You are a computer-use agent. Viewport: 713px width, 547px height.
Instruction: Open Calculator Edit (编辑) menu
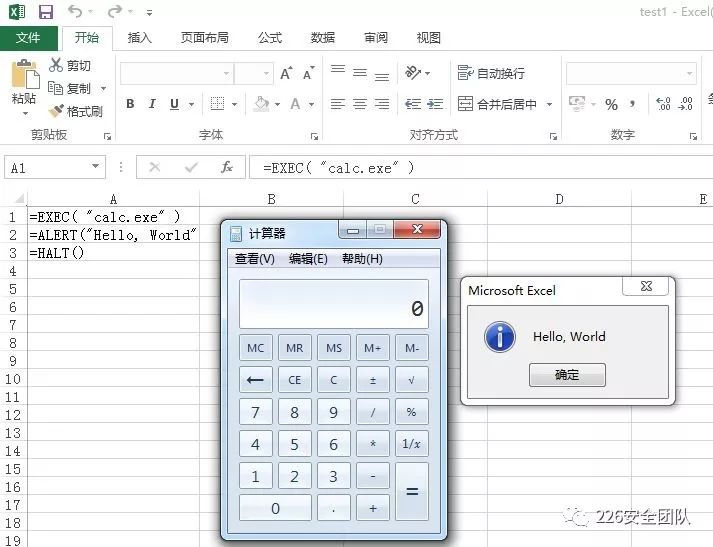pos(308,259)
